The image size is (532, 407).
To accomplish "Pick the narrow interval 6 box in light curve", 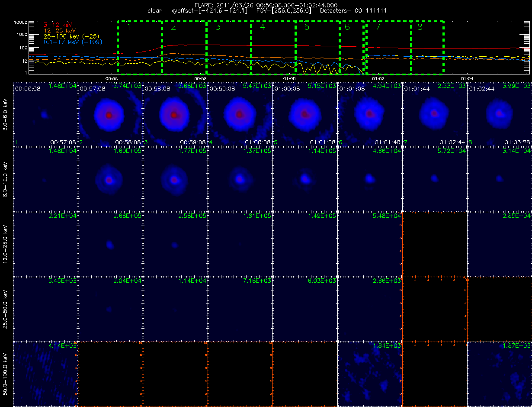I will [352, 47].
